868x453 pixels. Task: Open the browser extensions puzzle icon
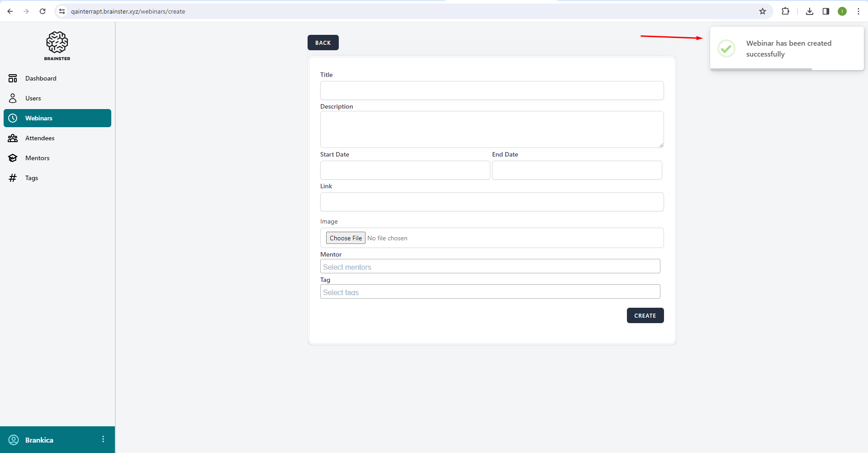[x=785, y=11]
